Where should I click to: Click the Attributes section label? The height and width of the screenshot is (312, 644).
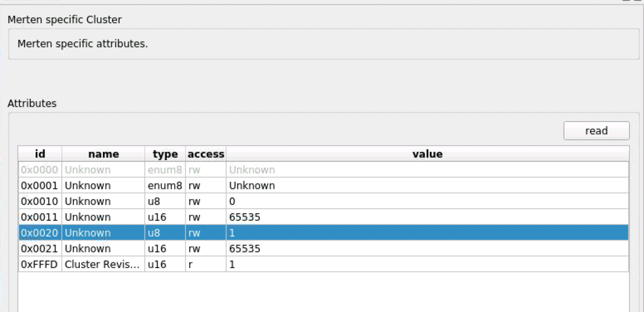tap(32, 103)
